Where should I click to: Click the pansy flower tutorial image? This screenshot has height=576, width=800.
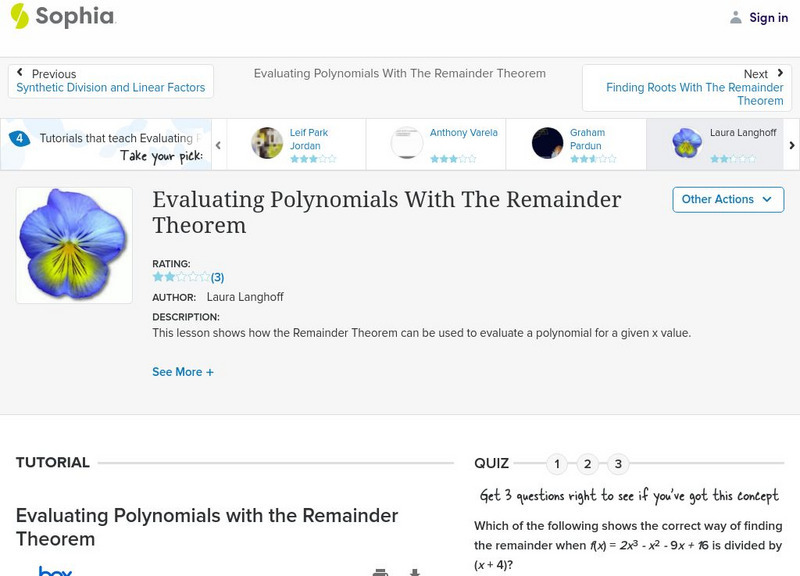click(74, 245)
